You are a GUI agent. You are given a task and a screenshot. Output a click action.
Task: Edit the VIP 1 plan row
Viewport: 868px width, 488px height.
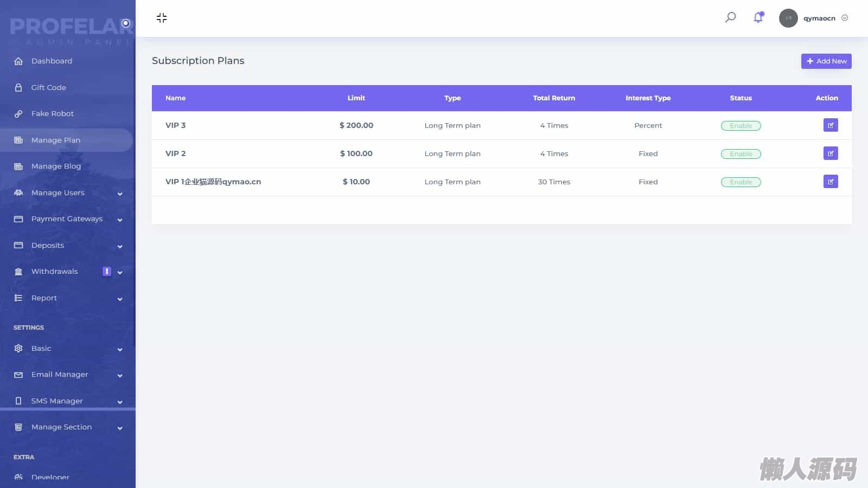coord(830,182)
